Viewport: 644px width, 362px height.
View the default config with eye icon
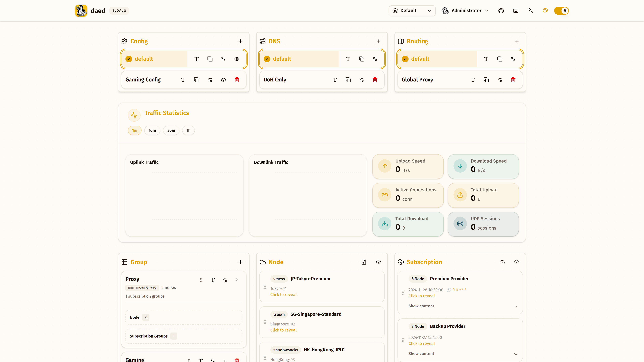(237, 59)
